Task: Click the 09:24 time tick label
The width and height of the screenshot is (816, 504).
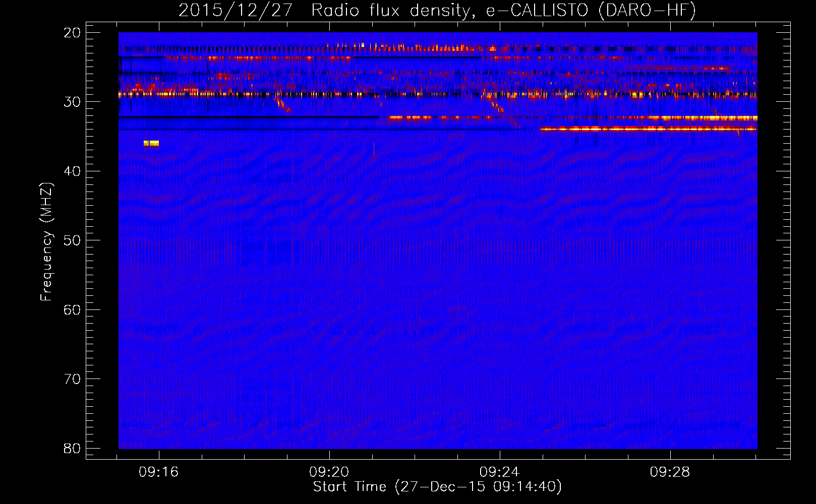Action: pos(499,472)
